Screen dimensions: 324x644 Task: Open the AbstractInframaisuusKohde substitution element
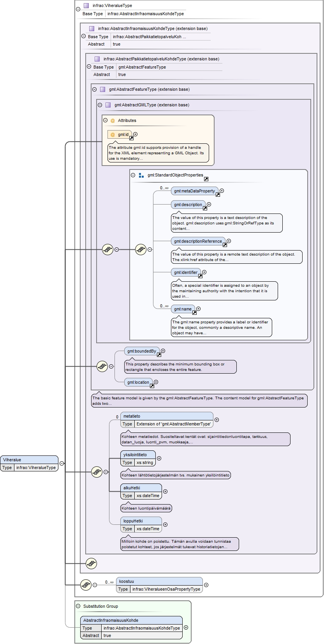(x=131, y=628)
